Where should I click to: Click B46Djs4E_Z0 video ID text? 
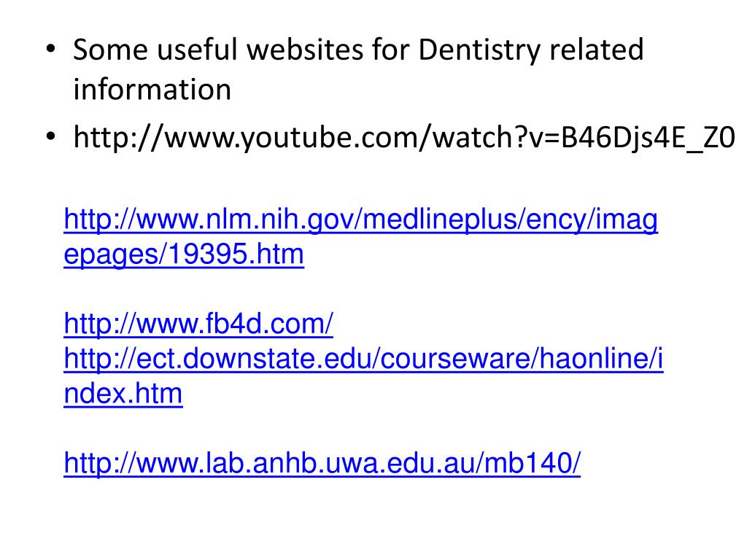click(649, 138)
